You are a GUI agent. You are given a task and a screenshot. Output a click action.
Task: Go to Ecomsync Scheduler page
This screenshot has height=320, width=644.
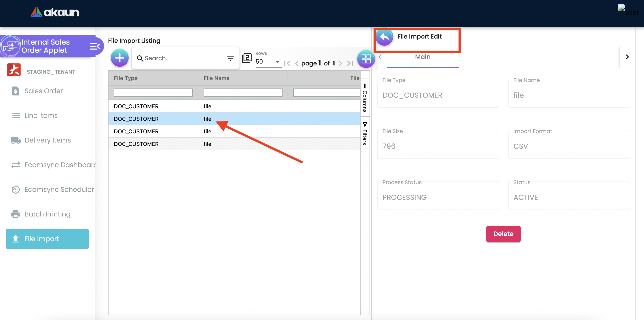click(59, 189)
